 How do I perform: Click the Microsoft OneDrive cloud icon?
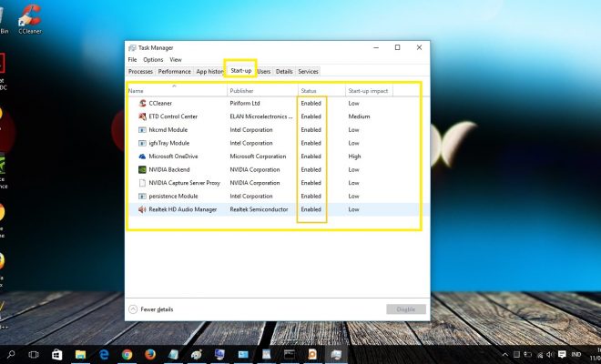(x=142, y=157)
